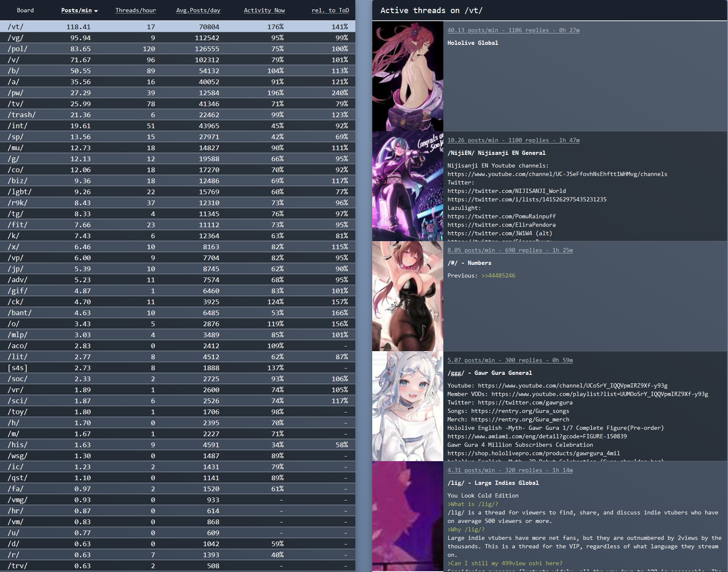This screenshot has height=572, width=728.
Task: Select the /tv/ board row
Action: 178,104
